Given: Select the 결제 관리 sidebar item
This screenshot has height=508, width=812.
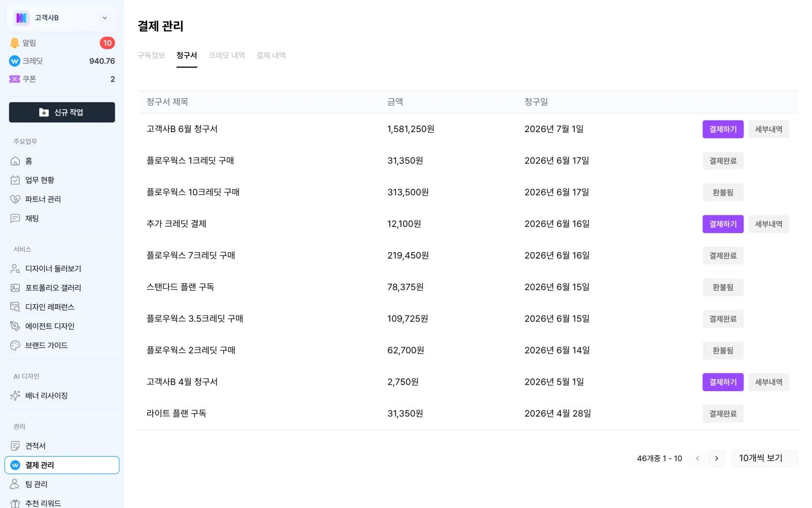Looking at the screenshot, I should click(x=62, y=465).
